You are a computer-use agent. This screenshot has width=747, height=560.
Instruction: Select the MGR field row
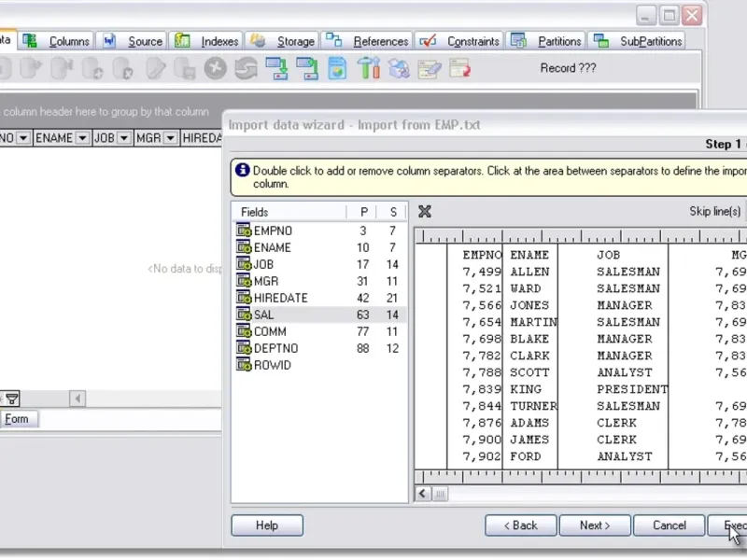tap(319, 282)
